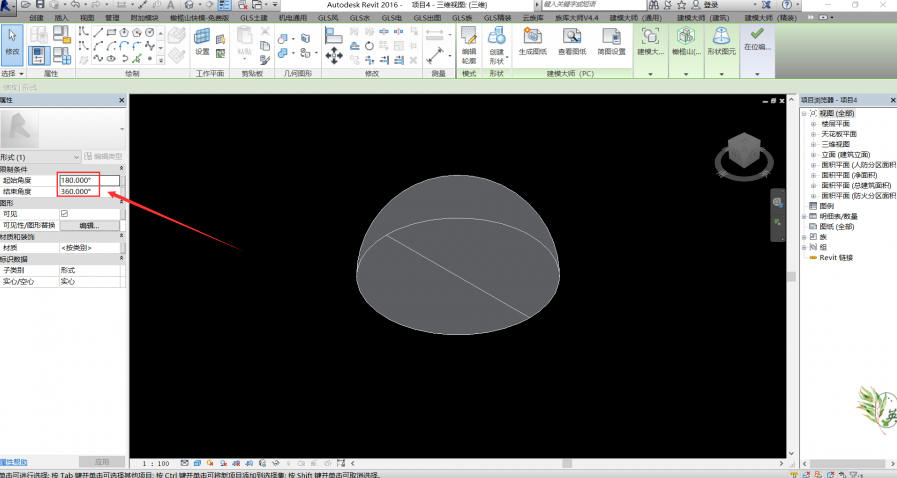This screenshot has width=897, height=478.
Task: Open the Insert (插入) ribbon tab
Action: 61,18
